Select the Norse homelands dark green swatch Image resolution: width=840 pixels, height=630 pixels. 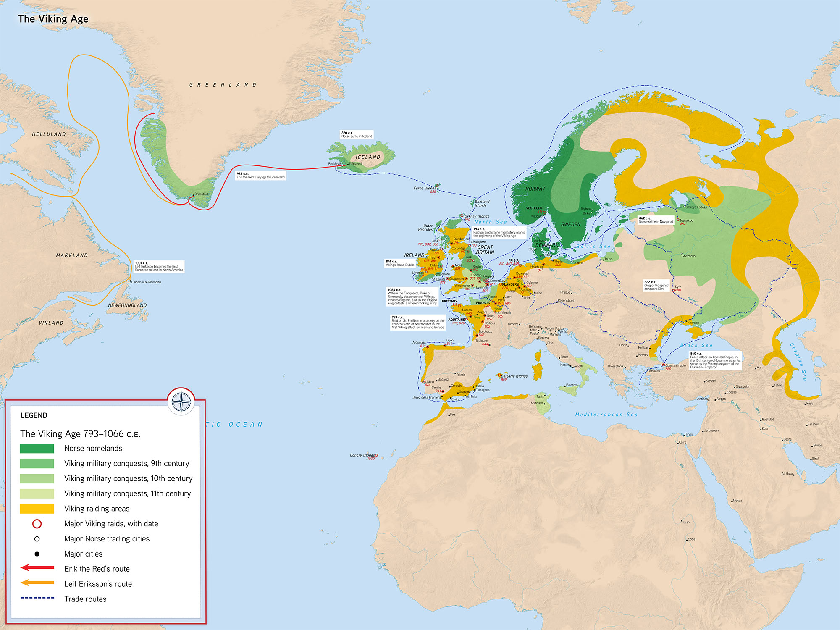click(x=37, y=449)
